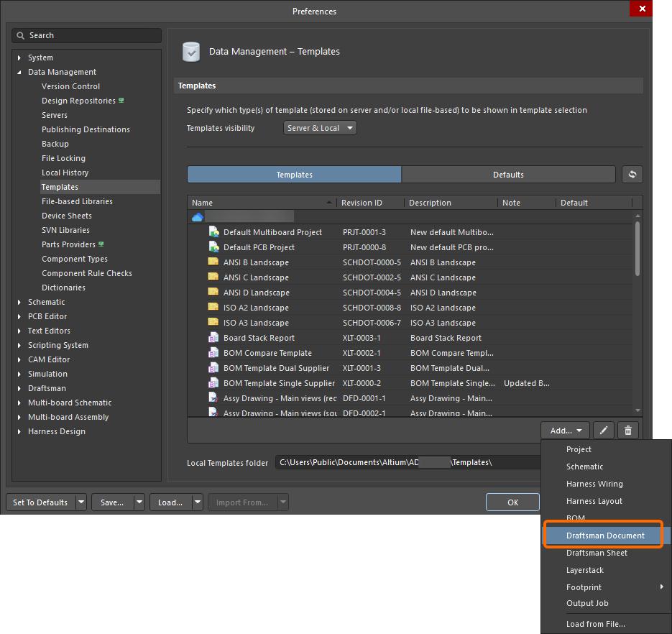Screen dimensions: 672x634
Task: Click the refresh templates icon
Action: coord(632,175)
